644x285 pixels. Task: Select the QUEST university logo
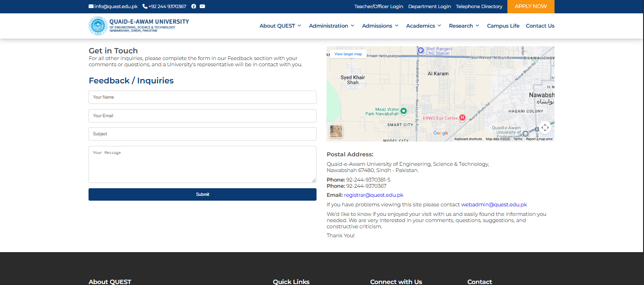(98, 26)
